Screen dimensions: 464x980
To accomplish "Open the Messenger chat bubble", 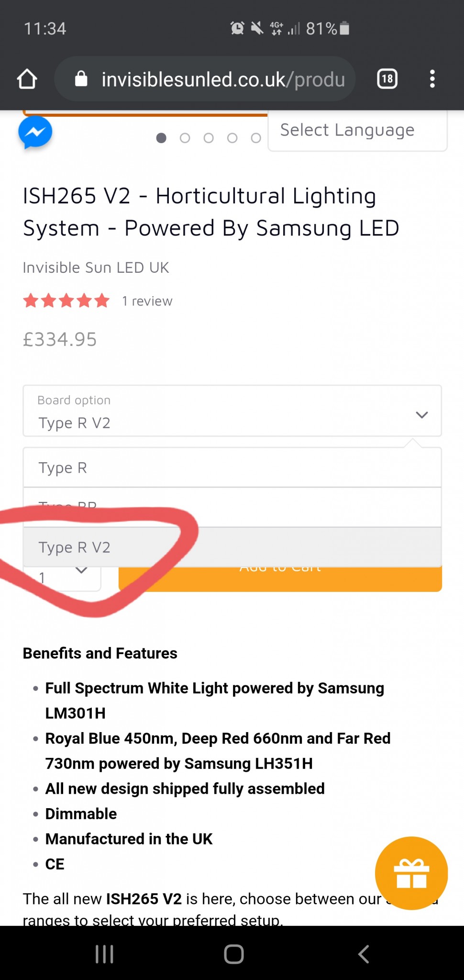I will click(x=35, y=132).
